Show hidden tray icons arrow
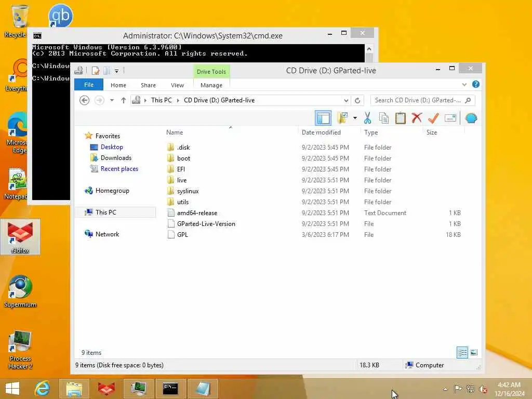The image size is (532, 399). coord(445,389)
